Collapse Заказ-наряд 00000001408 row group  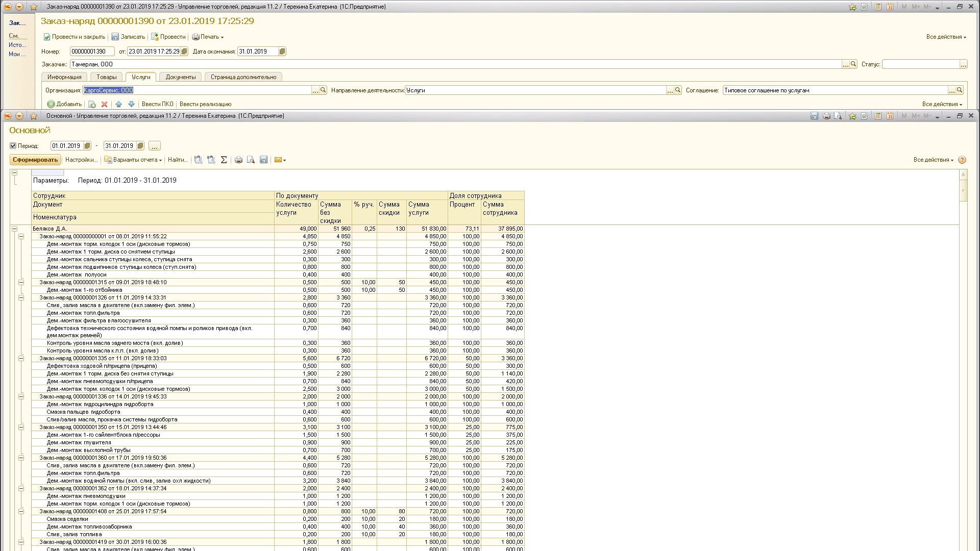pos(21,512)
